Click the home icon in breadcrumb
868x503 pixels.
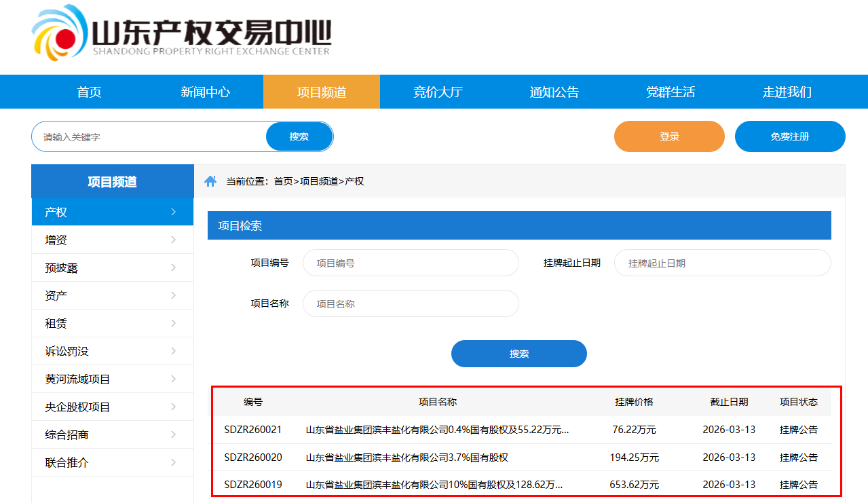[210, 181]
